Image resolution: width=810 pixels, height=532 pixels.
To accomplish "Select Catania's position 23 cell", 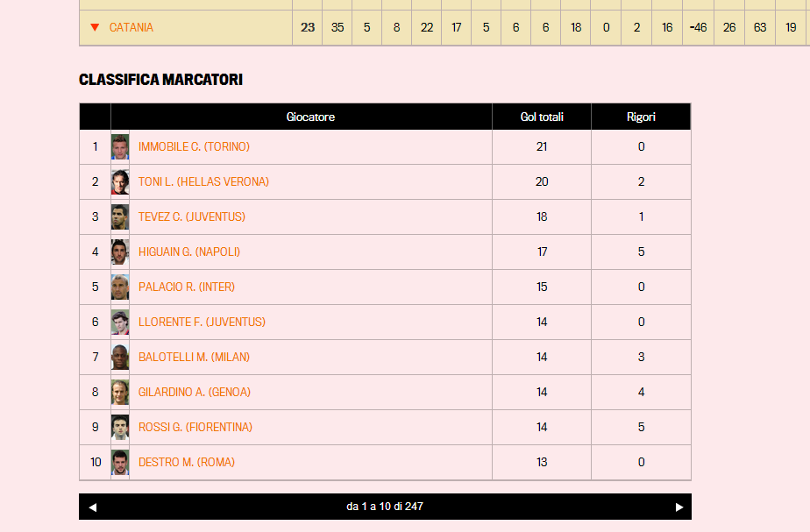I will [x=308, y=27].
